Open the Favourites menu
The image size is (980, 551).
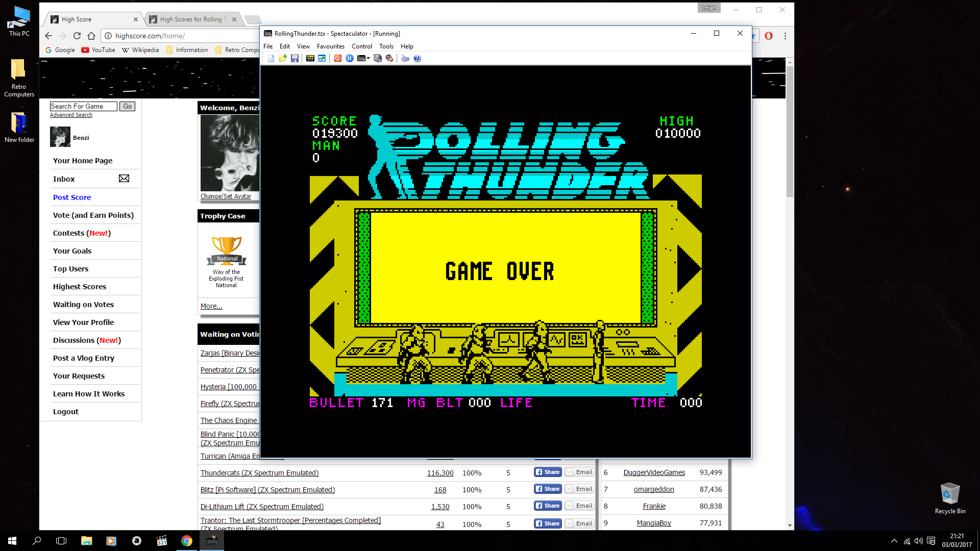[x=330, y=46]
